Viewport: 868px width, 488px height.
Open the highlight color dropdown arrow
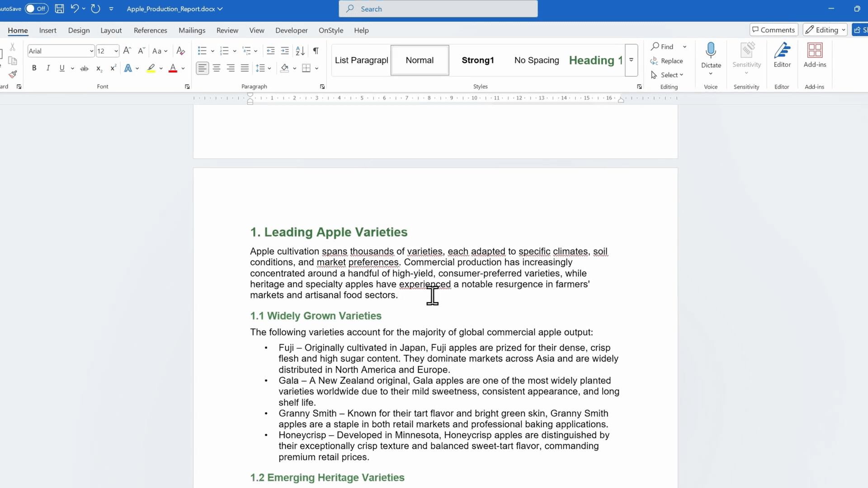coord(161,68)
